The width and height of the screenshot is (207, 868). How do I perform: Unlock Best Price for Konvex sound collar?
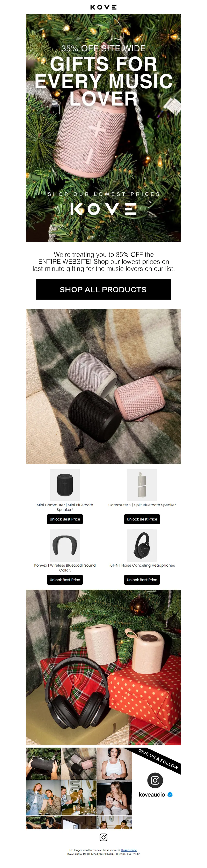[65, 580]
